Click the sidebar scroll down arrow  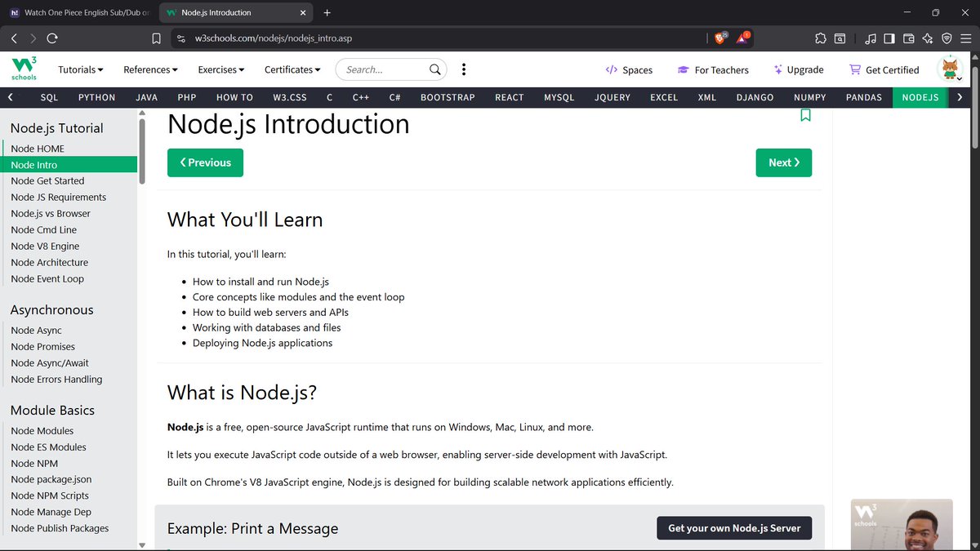click(x=143, y=545)
